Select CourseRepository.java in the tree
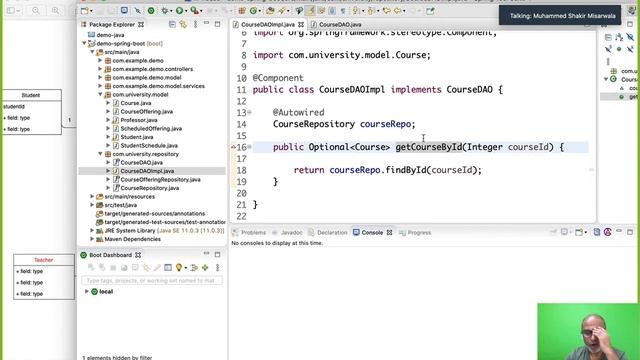 (149, 188)
